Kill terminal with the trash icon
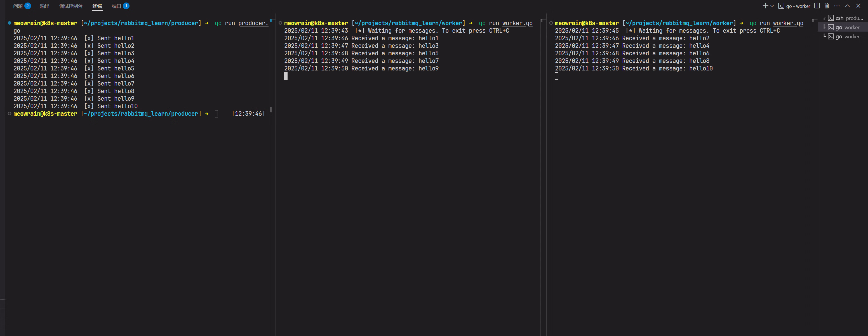 827,6
